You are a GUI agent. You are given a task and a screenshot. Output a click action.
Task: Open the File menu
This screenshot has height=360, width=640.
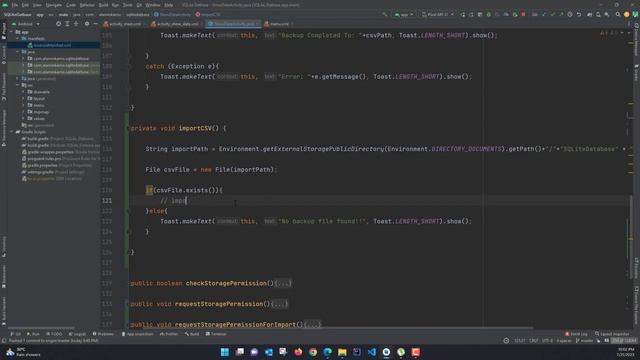tap(15, 5)
